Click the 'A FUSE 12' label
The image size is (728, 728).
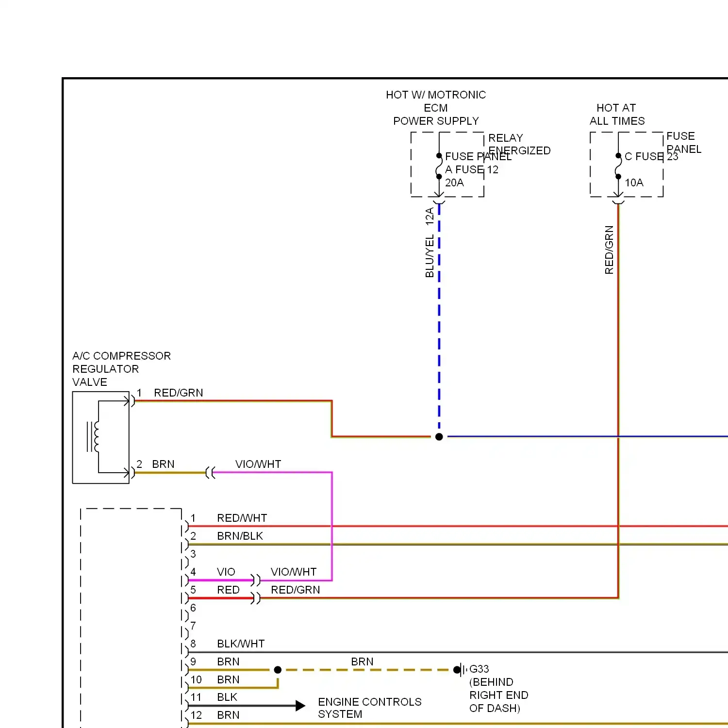472,169
